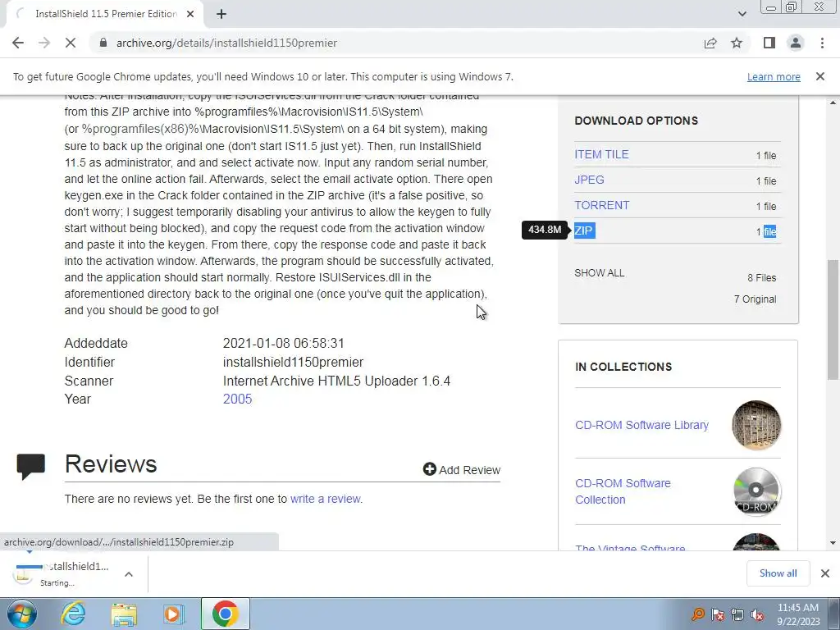Open the Chrome three-dot menu

coord(822,43)
